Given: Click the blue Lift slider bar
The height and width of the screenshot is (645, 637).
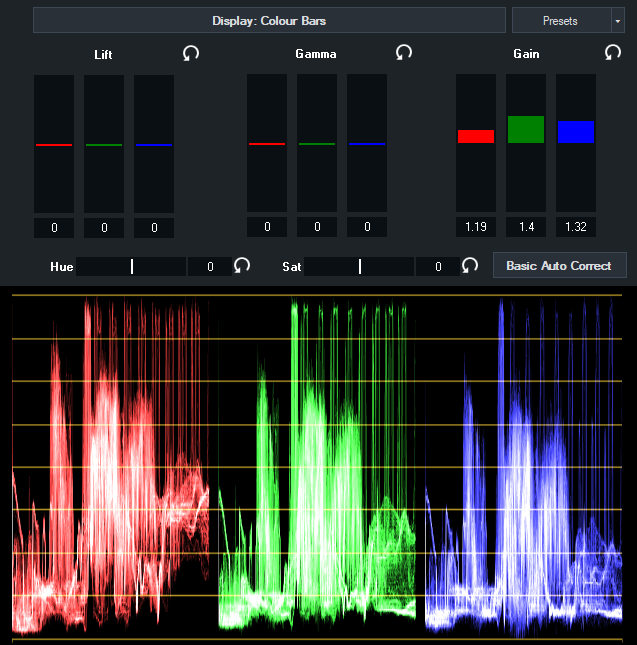Looking at the screenshot, I should click(154, 145).
